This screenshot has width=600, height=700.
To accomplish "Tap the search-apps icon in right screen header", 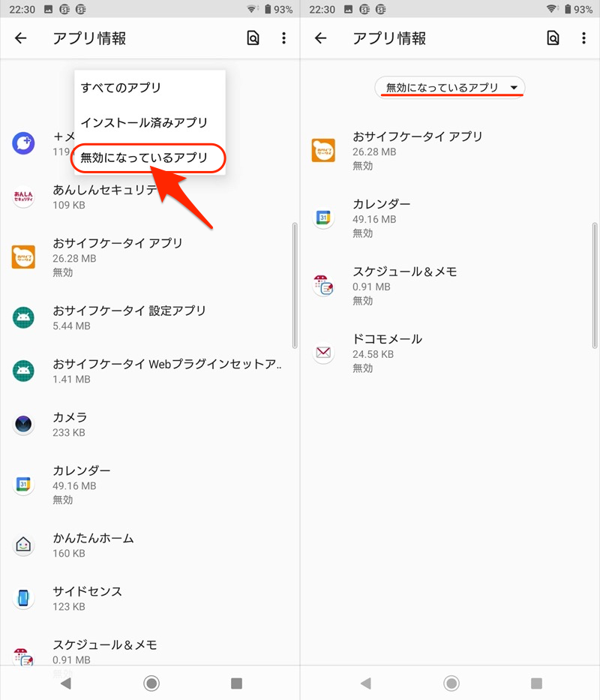I will point(553,38).
